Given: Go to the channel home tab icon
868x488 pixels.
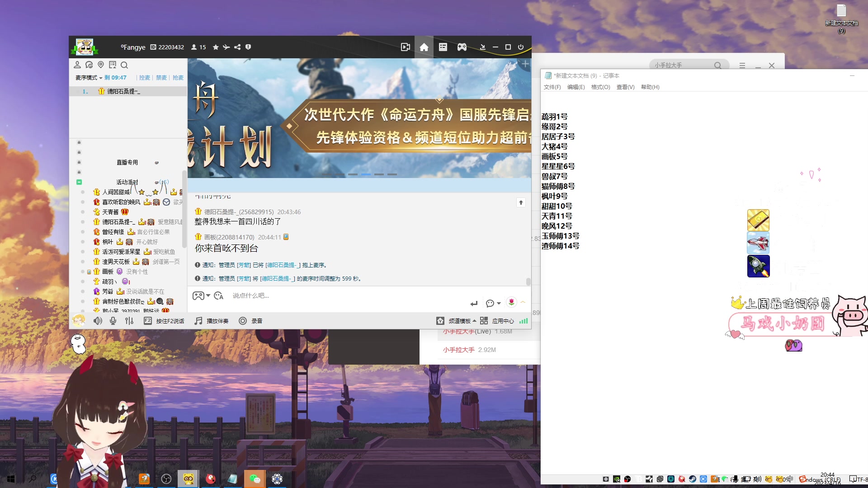Looking at the screenshot, I should 424,47.
